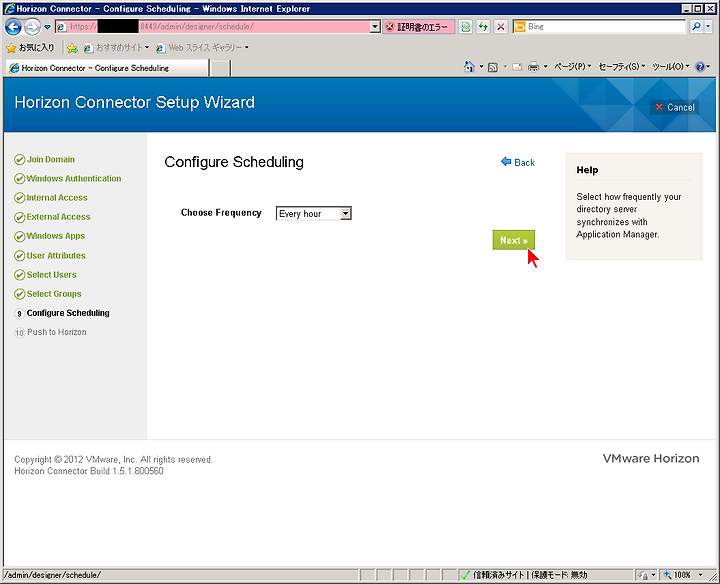Click the browser Back arrow button
This screenshot has width=720, height=584.
tap(13, 27)
